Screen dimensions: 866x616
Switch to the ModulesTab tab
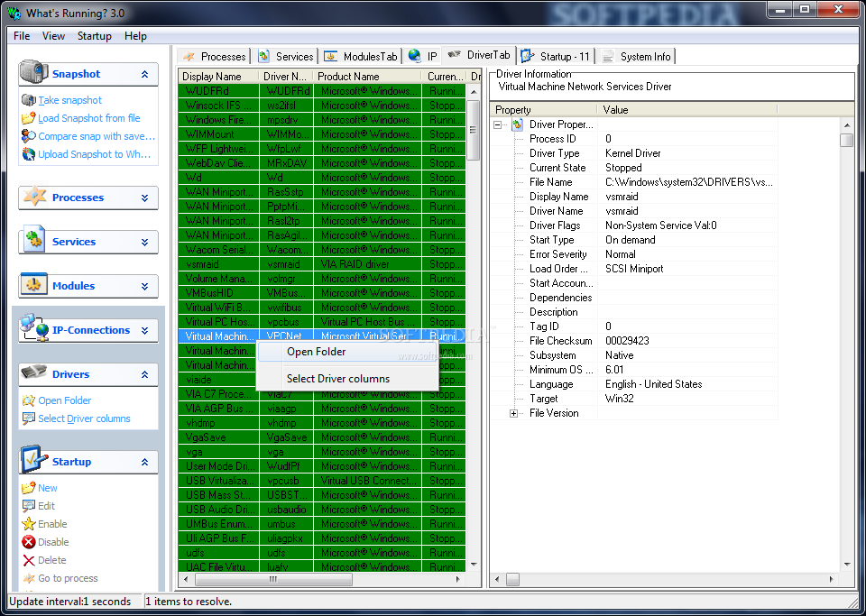(x=361, y=56)
